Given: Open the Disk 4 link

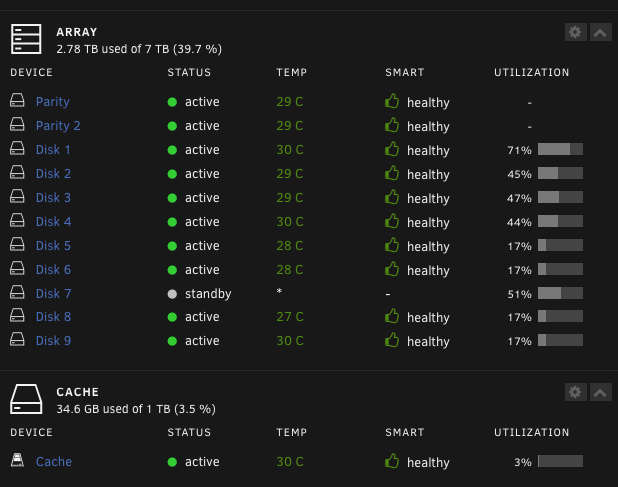Looking at the screenshot, I should [53, 222].
